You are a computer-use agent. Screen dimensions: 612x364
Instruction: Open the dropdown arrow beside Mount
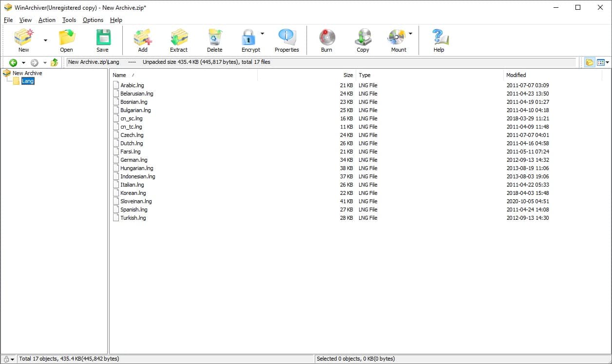click(410, 34)
